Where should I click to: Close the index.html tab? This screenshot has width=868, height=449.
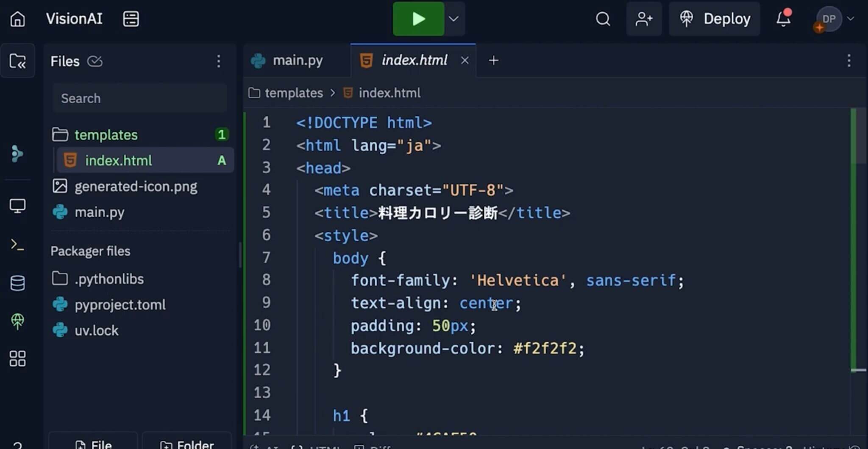point(465,61)
